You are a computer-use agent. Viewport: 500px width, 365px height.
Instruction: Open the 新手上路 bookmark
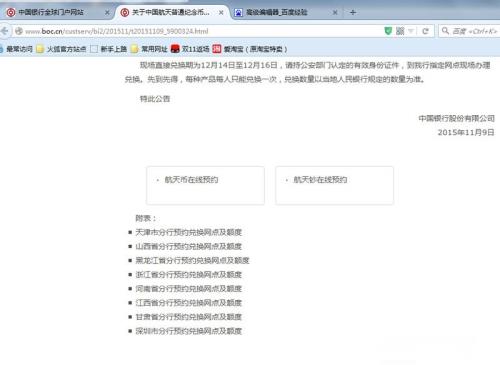point(109,49)
